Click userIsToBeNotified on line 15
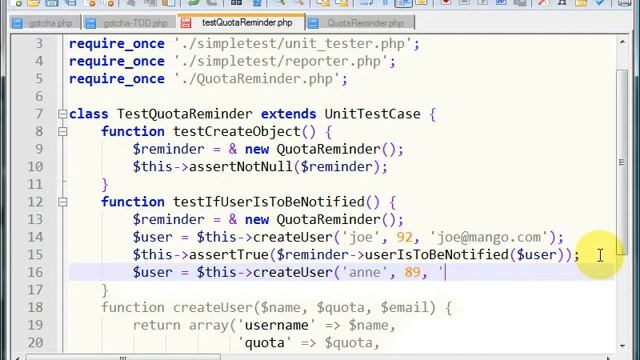This screenshot has width=640, height=360. pyautogui.click(x=437, y=255)
